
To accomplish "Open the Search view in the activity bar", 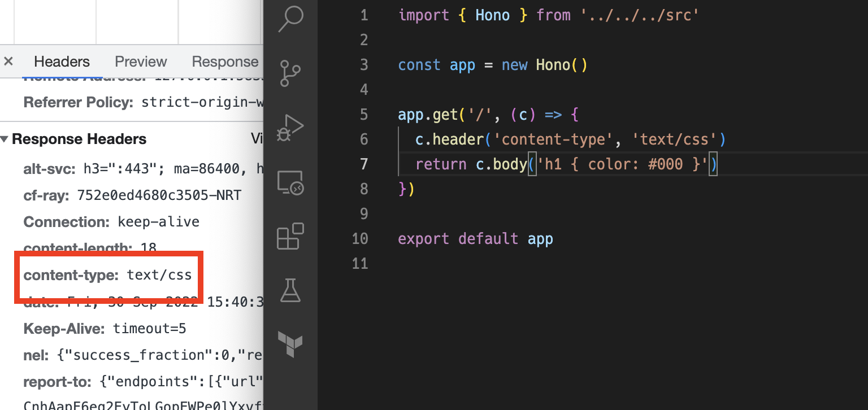I will click(x=290, y=20).
